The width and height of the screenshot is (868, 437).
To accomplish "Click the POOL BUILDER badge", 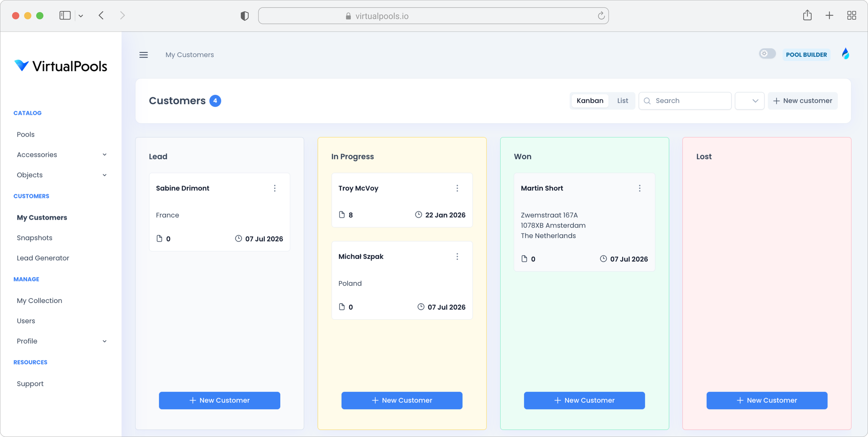I will point(806,55).
